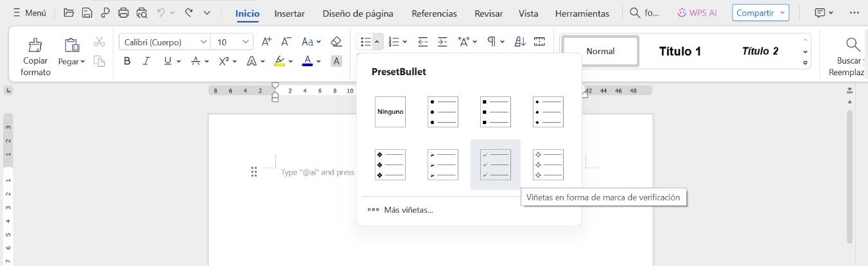Click the Copy pages icon below scissors
The image size is (868, 266).
point(99,61)
